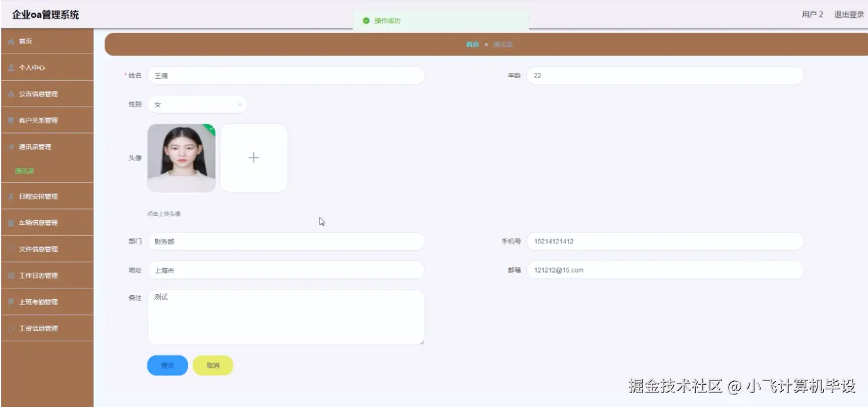The width and height of the screenshot is (868, 407).
Task: Click the green success check icon in toast
Action: coord(366,21)
